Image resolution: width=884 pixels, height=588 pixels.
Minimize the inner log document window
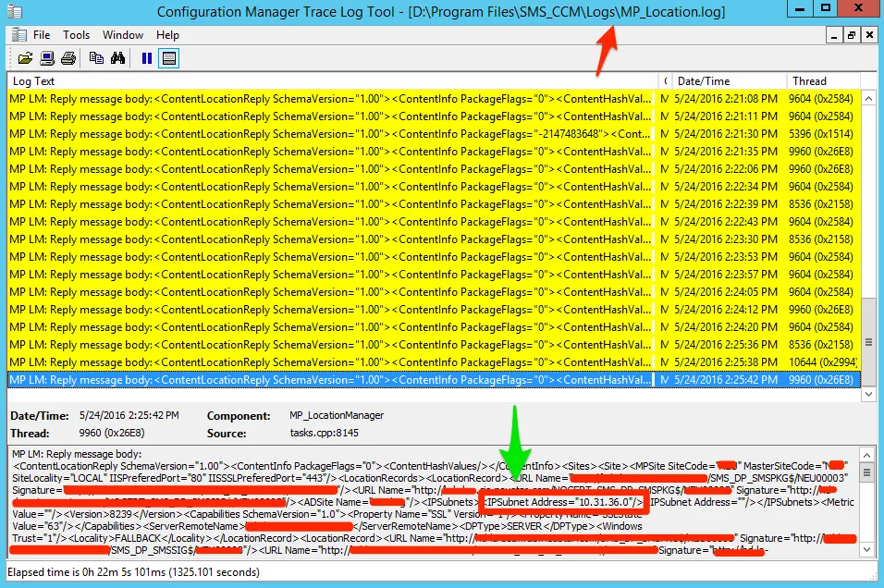pyautogui.click(x=834, y=35)
